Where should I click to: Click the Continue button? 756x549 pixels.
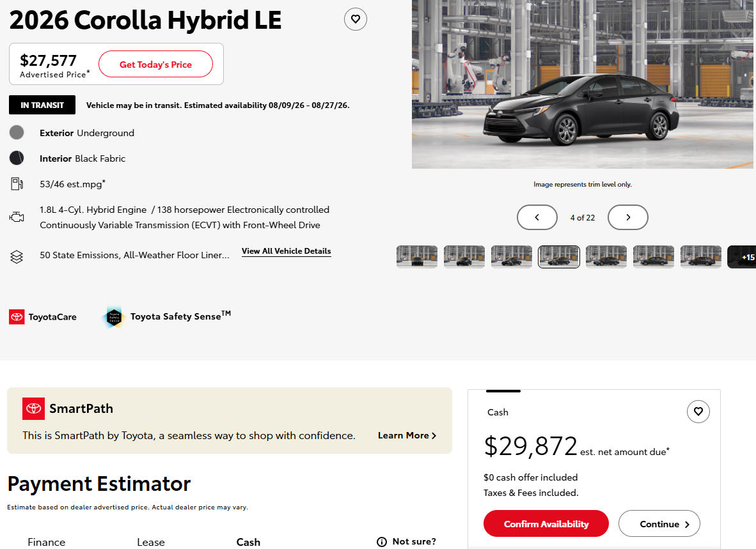click(x=659, y=523)
